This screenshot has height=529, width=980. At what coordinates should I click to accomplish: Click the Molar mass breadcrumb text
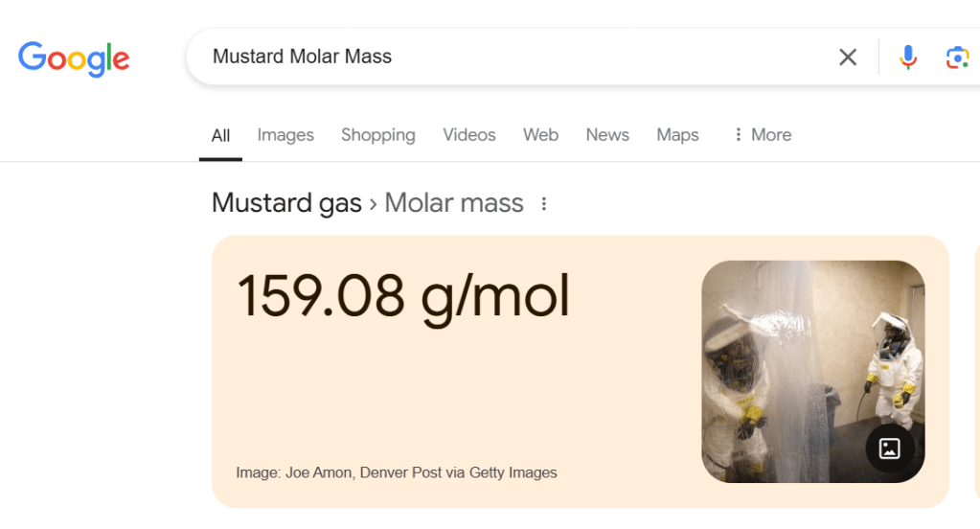coord(454,203)
